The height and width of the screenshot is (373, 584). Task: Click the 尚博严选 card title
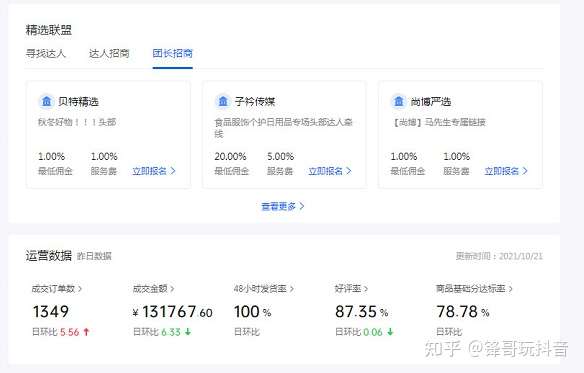[431, 101]
